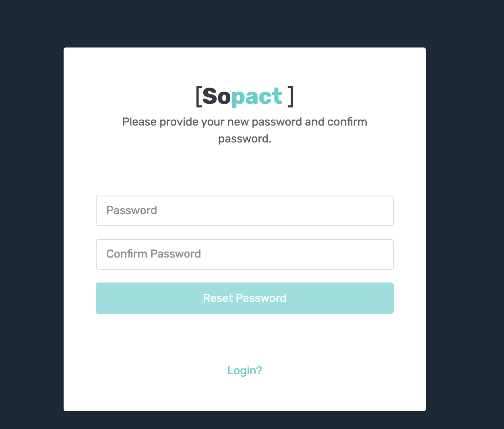Viewport: 504px width, 429px height.
Task: Click the Reset Password button
Action: coord(245,298)
